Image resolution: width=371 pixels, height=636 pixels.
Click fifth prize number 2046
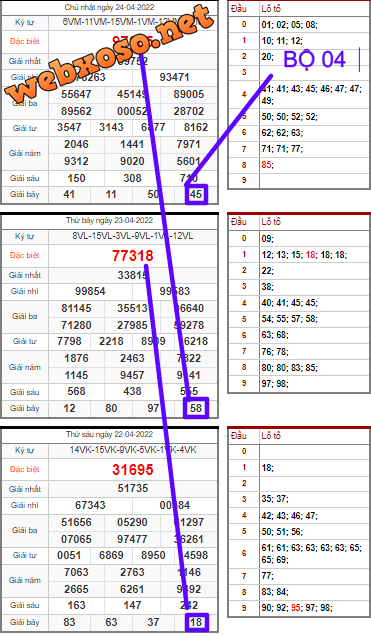point(76,144)
